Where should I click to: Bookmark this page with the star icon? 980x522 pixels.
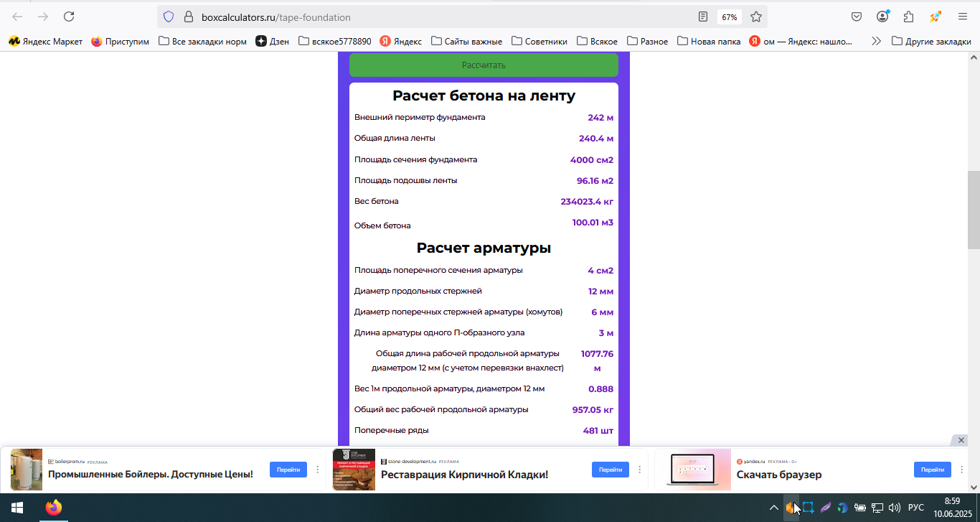pyautogui.click(x=756, y=17)
